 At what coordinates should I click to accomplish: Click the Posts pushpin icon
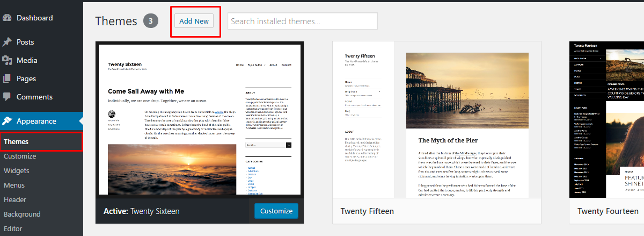click(7, 42)
